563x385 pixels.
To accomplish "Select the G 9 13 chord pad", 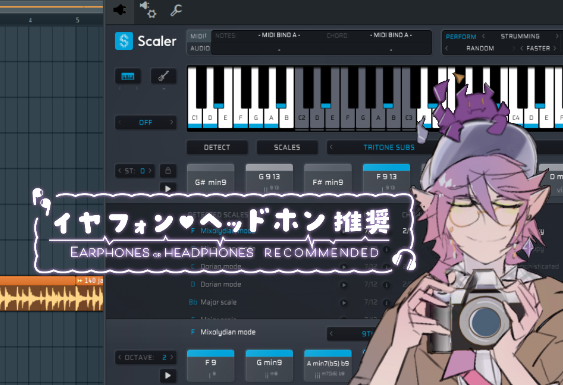I will [x=269, y=179].
